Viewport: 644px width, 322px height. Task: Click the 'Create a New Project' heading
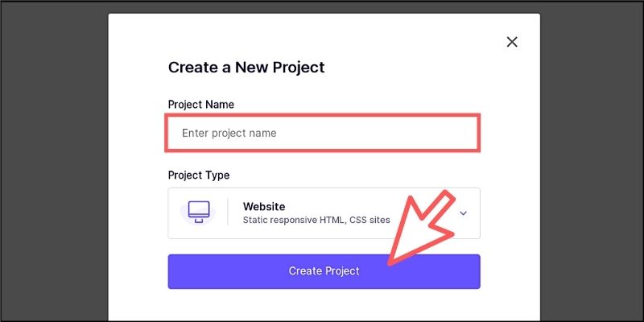(246, 68)
